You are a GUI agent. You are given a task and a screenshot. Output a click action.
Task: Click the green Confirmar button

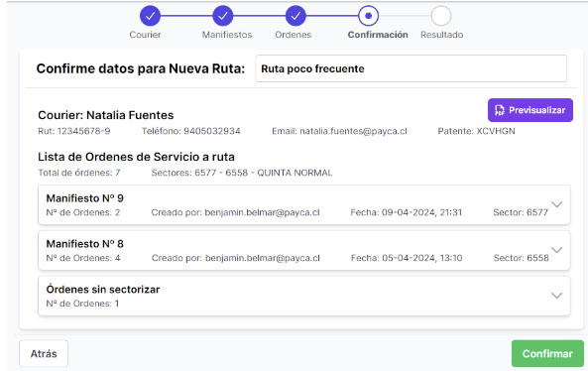point(547,353)
